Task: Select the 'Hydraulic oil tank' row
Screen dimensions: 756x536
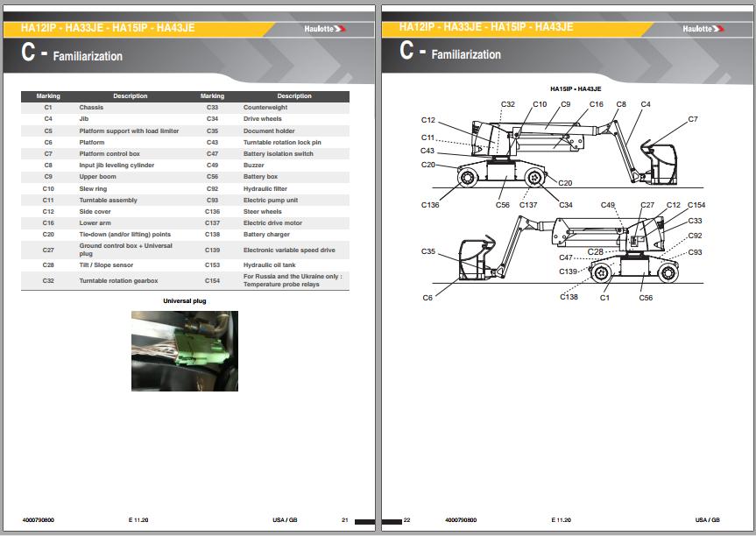Action: [x=267, y=264]
